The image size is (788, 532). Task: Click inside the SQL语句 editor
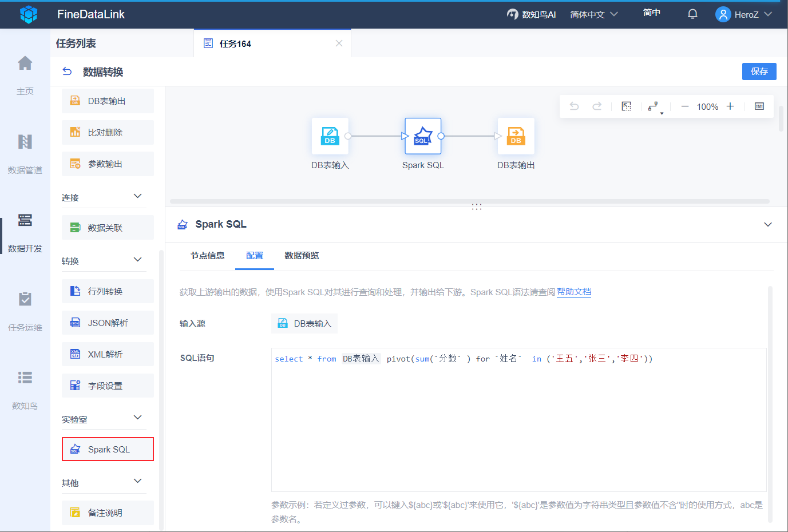(x=518, y=420)
